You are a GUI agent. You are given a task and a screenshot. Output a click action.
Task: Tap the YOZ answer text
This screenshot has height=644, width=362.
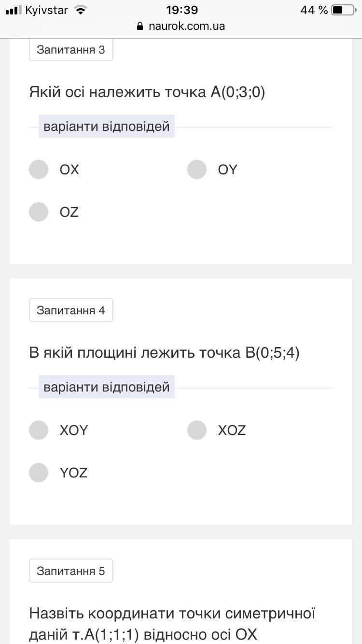pos(73,473)
